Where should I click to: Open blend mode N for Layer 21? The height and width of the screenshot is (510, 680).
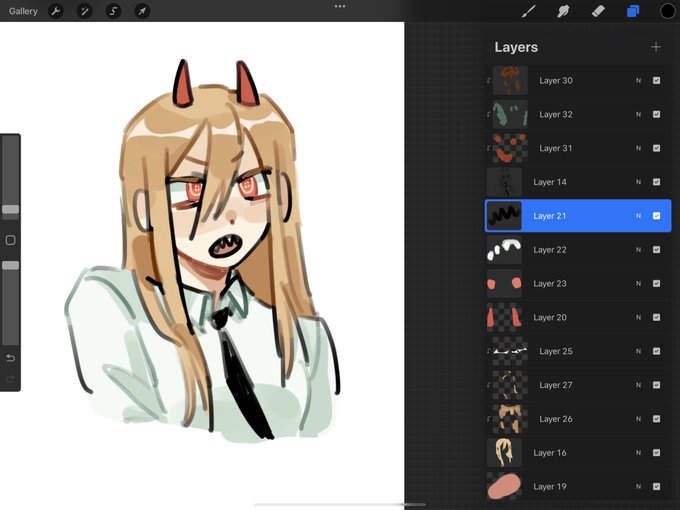tap(638, 216)
